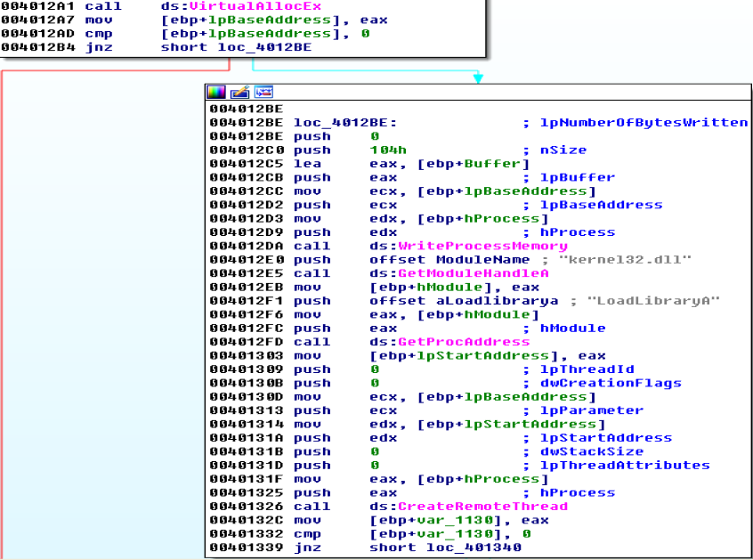Click the GetModuleHandleA call target
The image size is (753, 560).
473,273
